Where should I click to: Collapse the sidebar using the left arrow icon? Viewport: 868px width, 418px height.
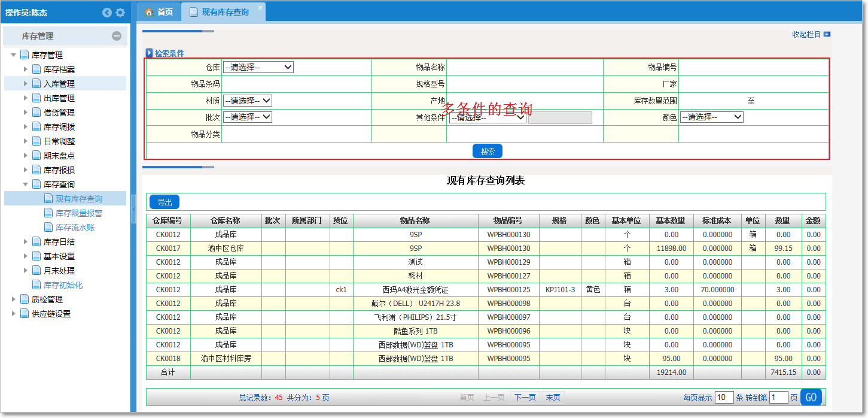tap(106, 12)
